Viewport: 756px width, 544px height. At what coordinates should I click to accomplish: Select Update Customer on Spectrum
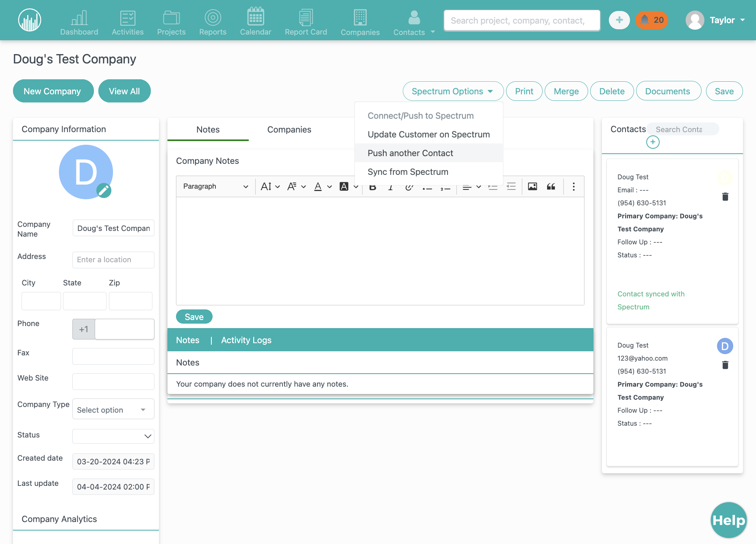click(428, 134)
